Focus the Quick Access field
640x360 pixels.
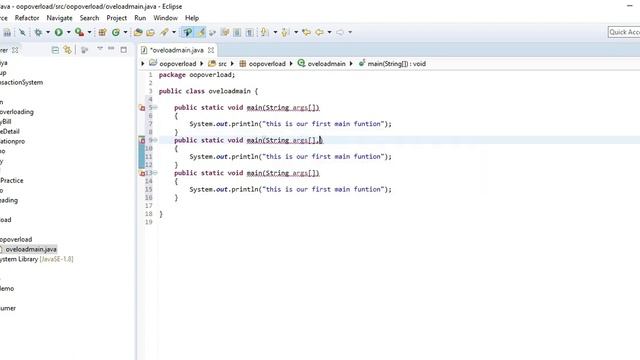(624, 32)
